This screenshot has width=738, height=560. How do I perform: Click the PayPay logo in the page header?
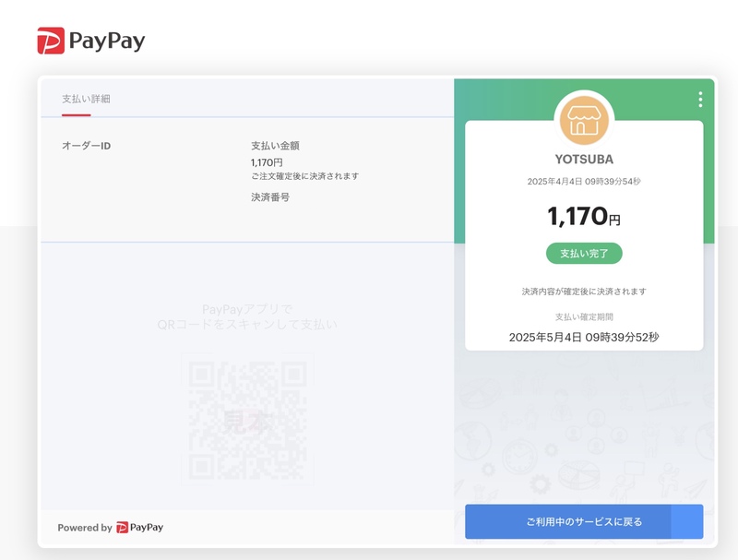coord(91,41)
